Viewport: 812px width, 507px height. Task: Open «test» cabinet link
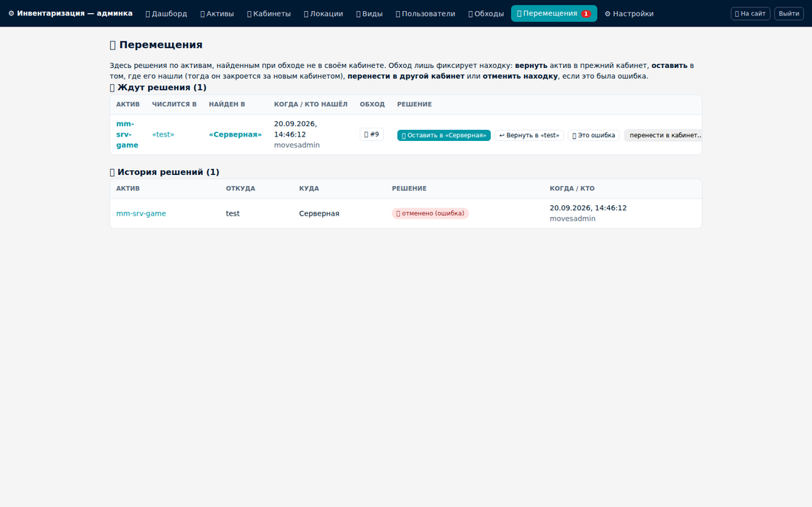163,134
